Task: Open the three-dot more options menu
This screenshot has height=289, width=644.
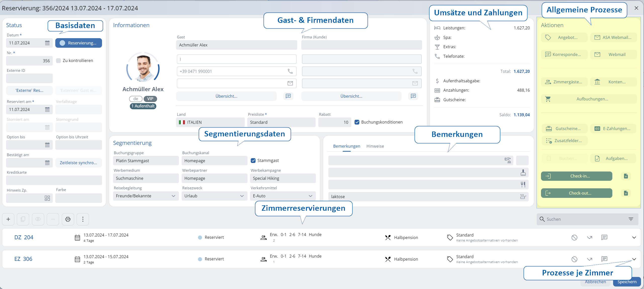Action: [x=83, y=219]
